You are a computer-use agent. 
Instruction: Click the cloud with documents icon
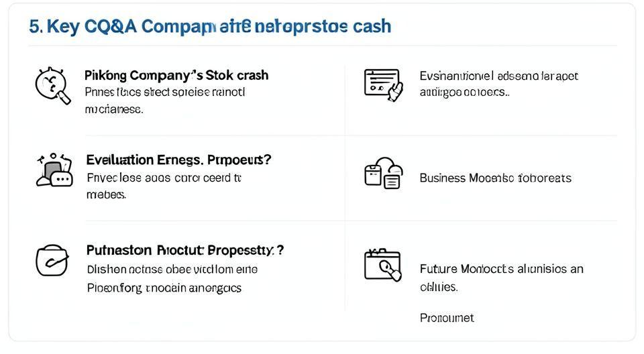383,173
